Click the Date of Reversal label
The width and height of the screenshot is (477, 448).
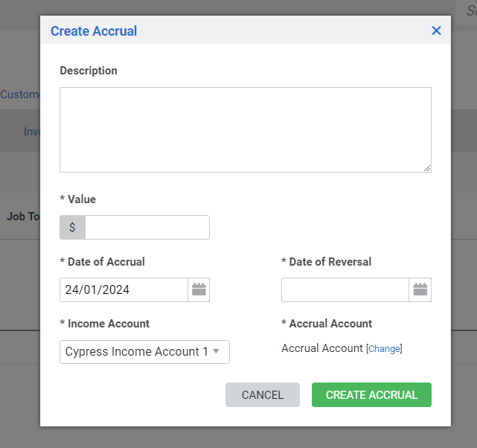(326, 262)
